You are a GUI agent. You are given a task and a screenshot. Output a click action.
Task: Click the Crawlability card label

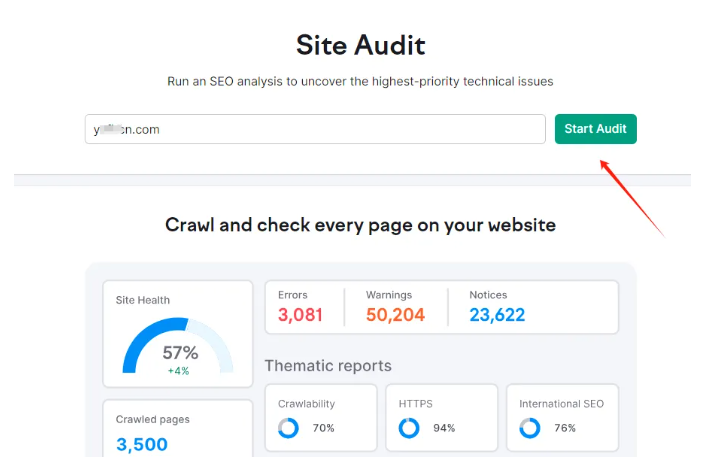[307, 404]
